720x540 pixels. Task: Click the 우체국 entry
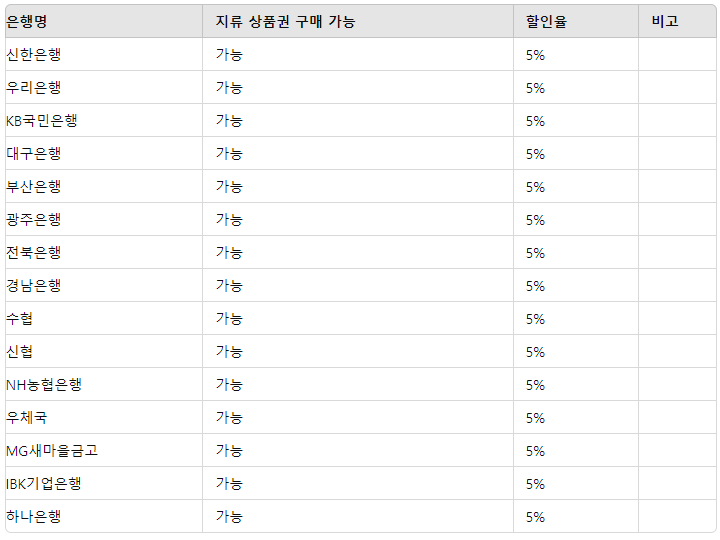pos(27,418)
